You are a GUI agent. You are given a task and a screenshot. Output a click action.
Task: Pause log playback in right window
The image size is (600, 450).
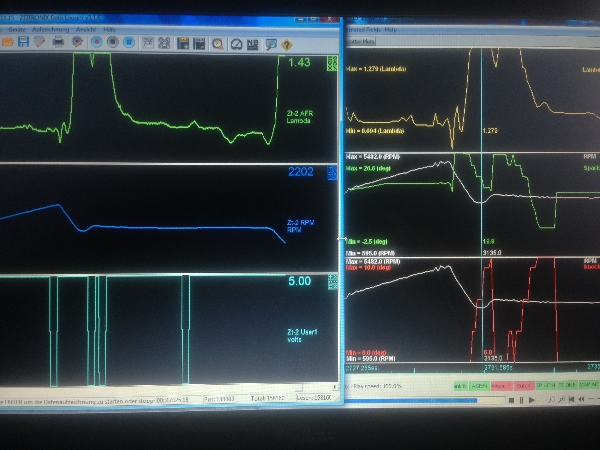tap(521, 400)
